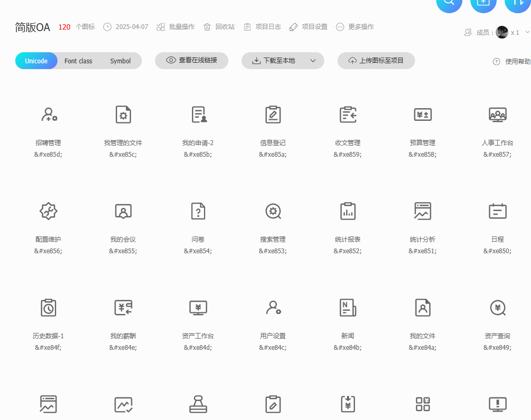The height and width of the screenshot is (420, 531).
Task: Click the 招聘管理 recruitment icon
Action: [49, 114]
